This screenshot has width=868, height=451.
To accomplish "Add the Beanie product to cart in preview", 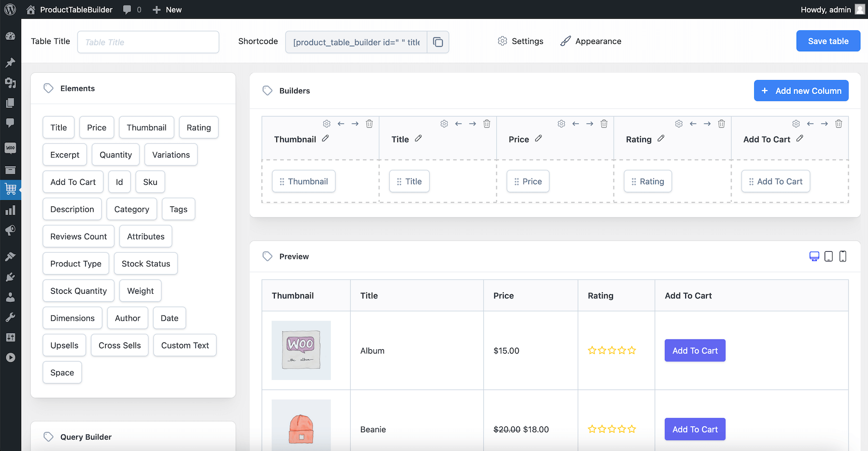I will tap(695, 429).
